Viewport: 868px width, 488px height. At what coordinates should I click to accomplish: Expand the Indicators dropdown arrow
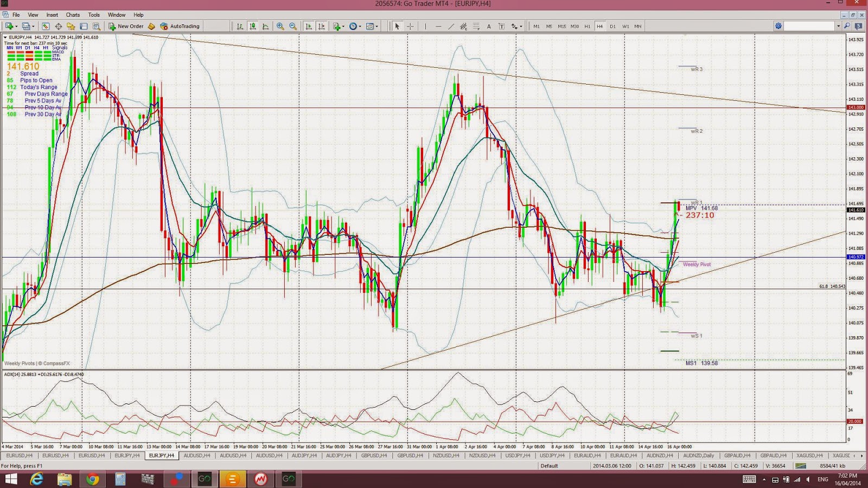click(343, 26)
